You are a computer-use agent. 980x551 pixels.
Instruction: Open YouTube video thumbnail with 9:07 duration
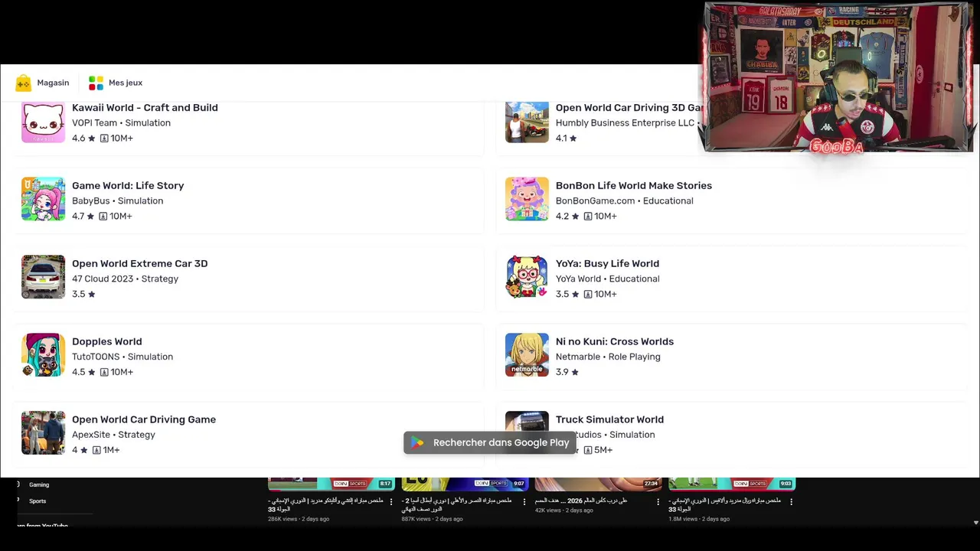click(465, 484)
